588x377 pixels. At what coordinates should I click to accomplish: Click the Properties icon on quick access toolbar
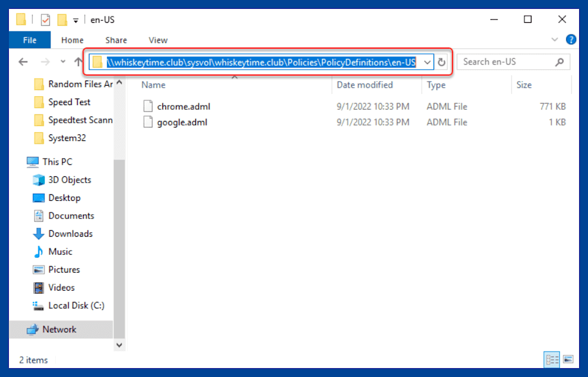45,19
